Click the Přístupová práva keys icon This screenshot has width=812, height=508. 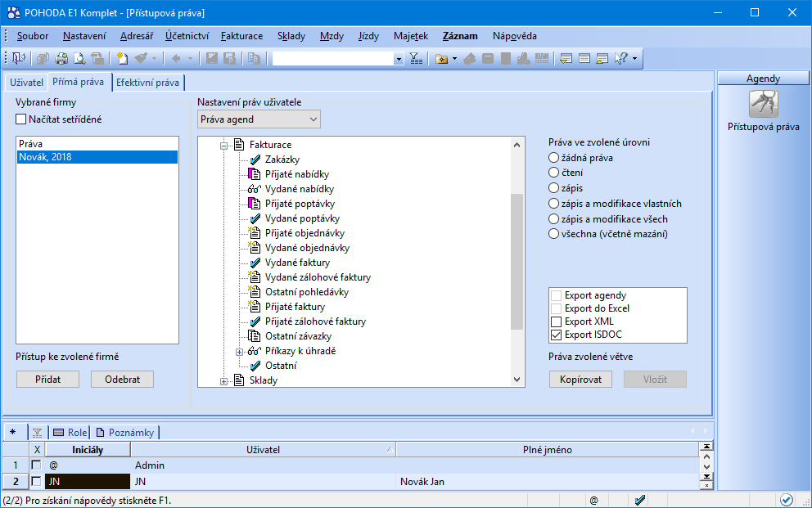(764, 103)
